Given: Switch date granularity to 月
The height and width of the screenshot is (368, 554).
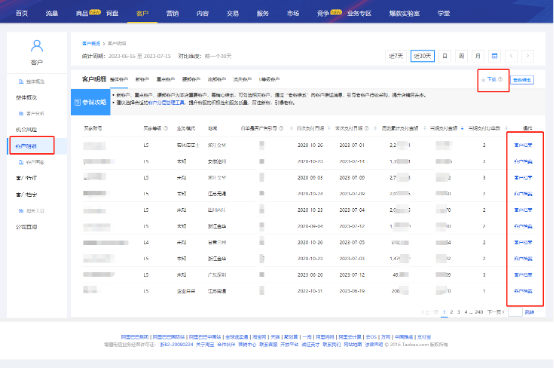Looking at the screenshot, I should (x=478, y=56).
